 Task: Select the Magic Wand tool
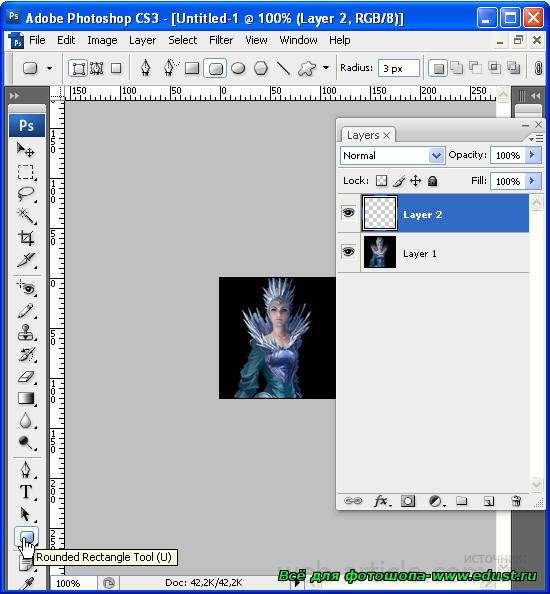click(x=26, y=216)
